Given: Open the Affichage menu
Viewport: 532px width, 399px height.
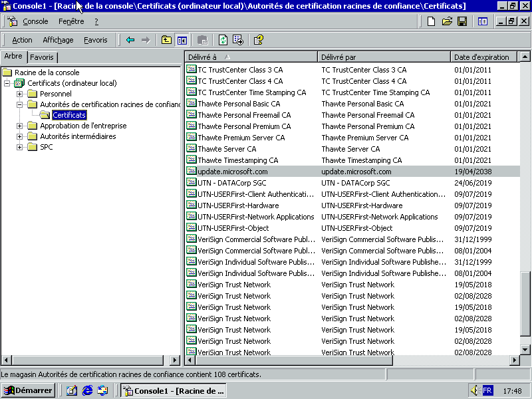Looking at the screenshot, I should pos(58,40).
